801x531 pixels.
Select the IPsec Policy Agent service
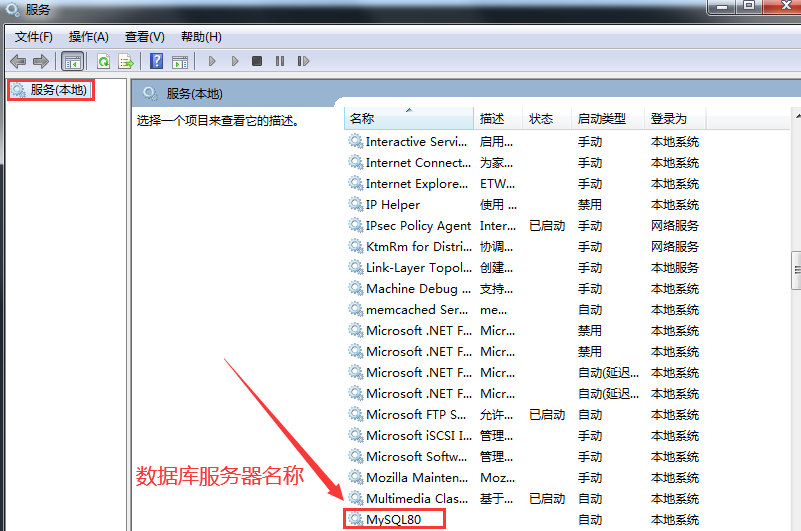[x=524, y=225]
